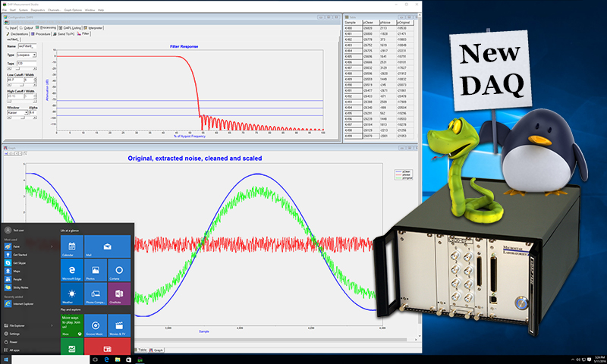Open the Declarations sub-tab
Image resolution: width=607 pixels, height=364 pixels.
(x=17, y=34)
